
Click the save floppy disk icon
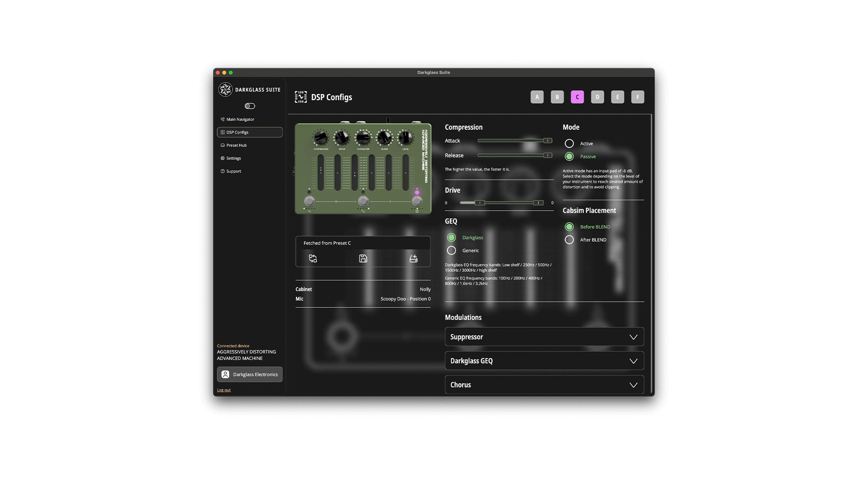pyautogui.click(x=363, y=258)
